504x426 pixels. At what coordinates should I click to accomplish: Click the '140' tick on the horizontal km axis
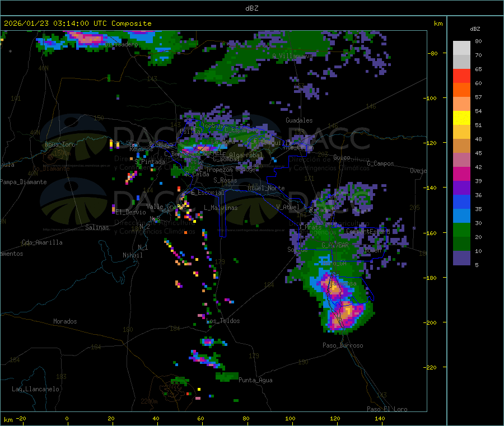(x=380, y=419)
